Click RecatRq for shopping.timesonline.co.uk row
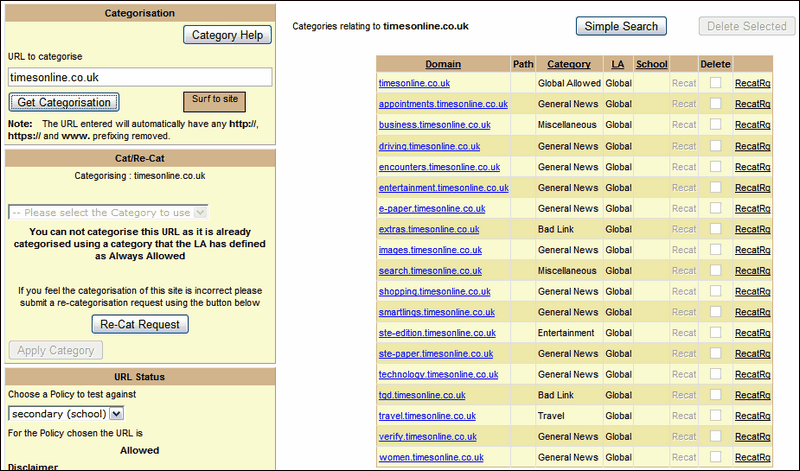The width and height of the screenshot is (800, 471). [x=753, y=292]
